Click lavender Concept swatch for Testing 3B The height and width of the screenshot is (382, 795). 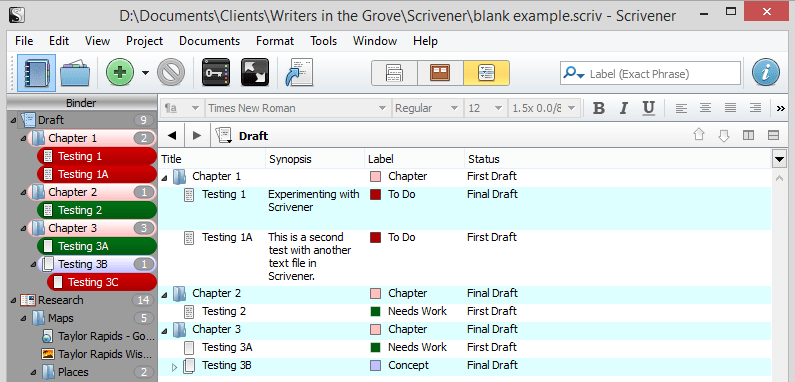click(x=376, y=365)
